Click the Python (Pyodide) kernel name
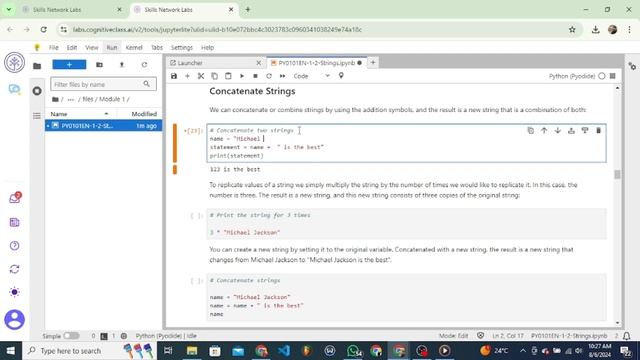640x360 pixels. pos(571,76)
